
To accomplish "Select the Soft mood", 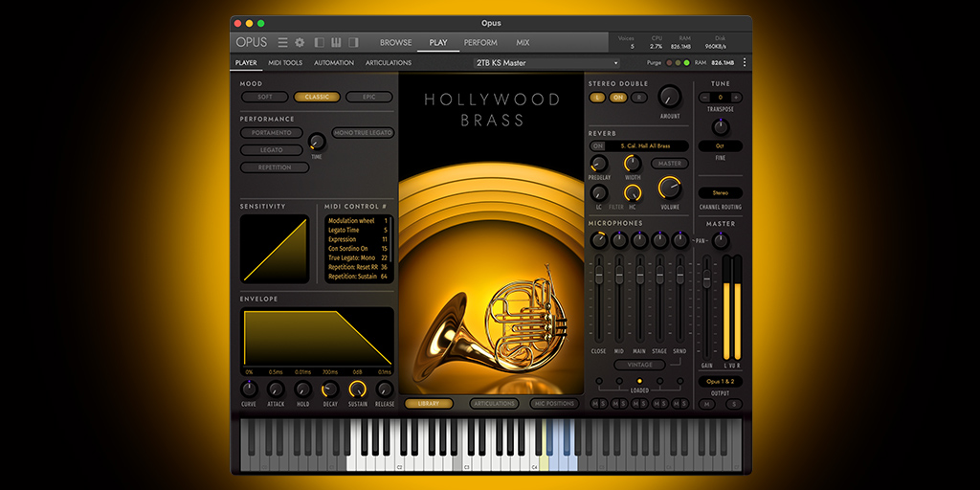I will coord(265,97).
